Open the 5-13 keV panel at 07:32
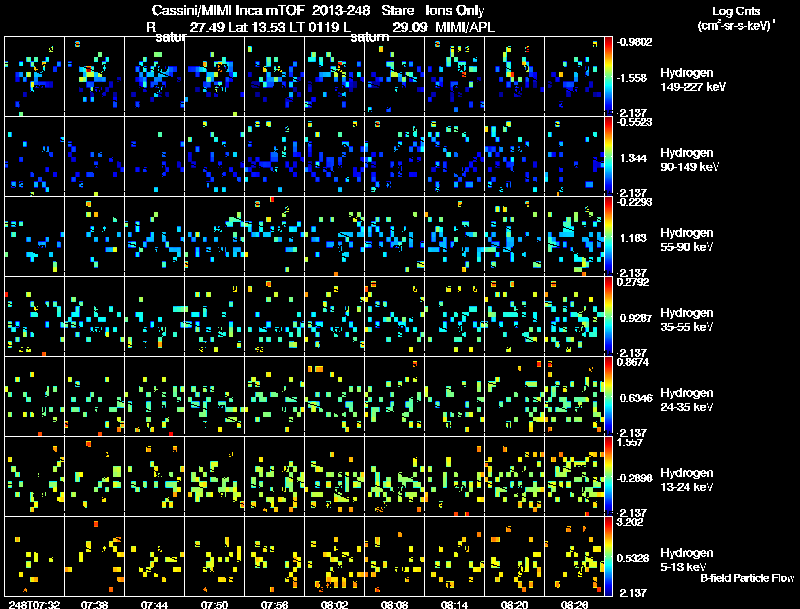The height and width of the screenshot is (609, 800). [34, 556]
